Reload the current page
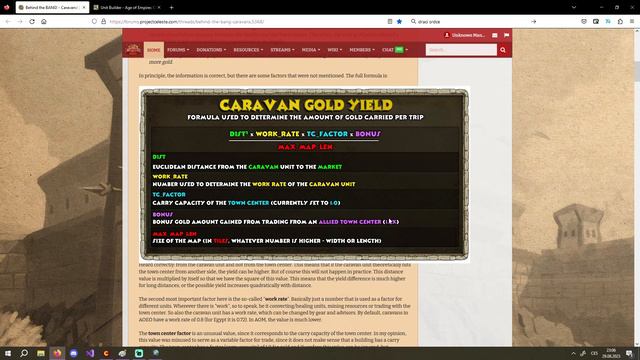The image size is (640, 360). click(x=32, y=21)
